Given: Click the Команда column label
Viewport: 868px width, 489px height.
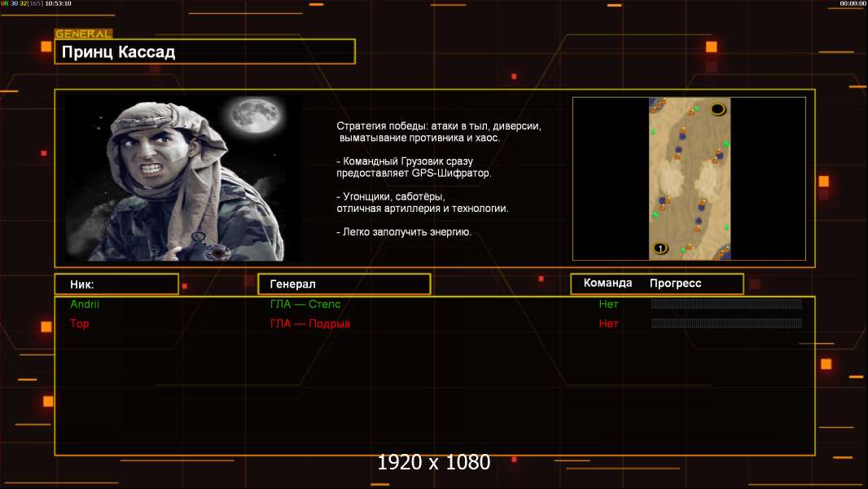Looking at the screenshot, I should 607,283.
